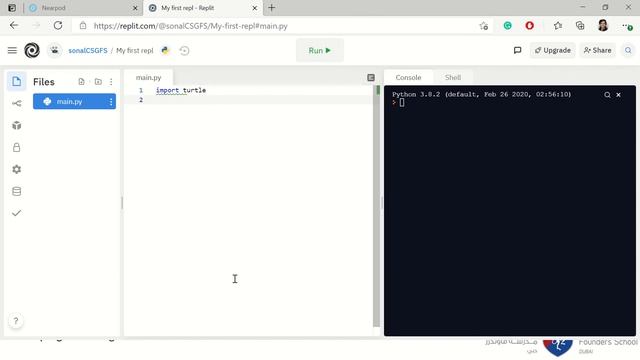Viewport: 640px width, 360px height.
Task: Click the console prompt input
Action: [402, 102]
